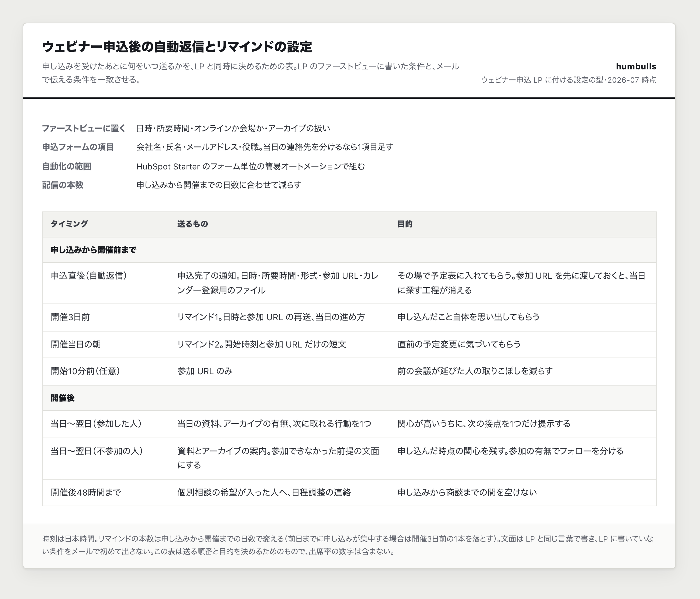This screenshot has width=700, height=599.
Task: Click the value 日時・所要時間・オンラインか会場か・アーカイブの扱い
Action: tap(233, 128)
